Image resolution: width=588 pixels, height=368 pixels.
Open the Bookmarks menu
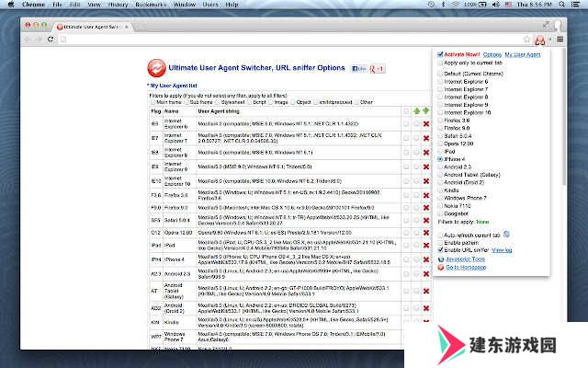[151, 5]
